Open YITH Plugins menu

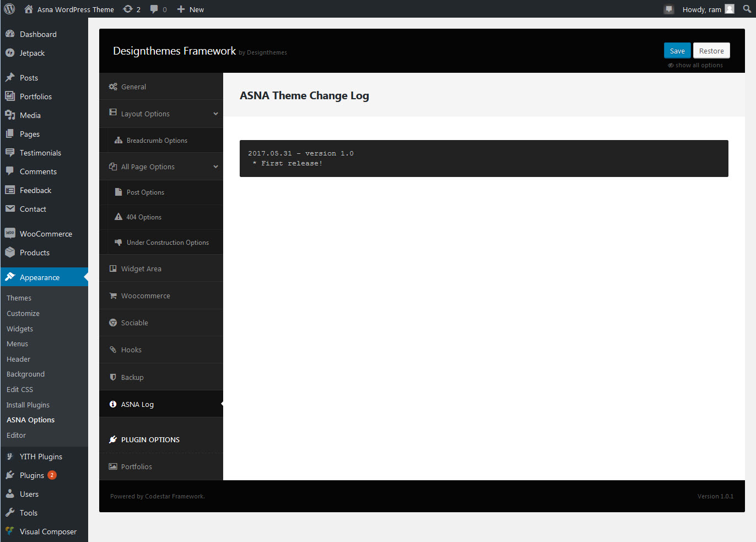[x=44, y=457]
